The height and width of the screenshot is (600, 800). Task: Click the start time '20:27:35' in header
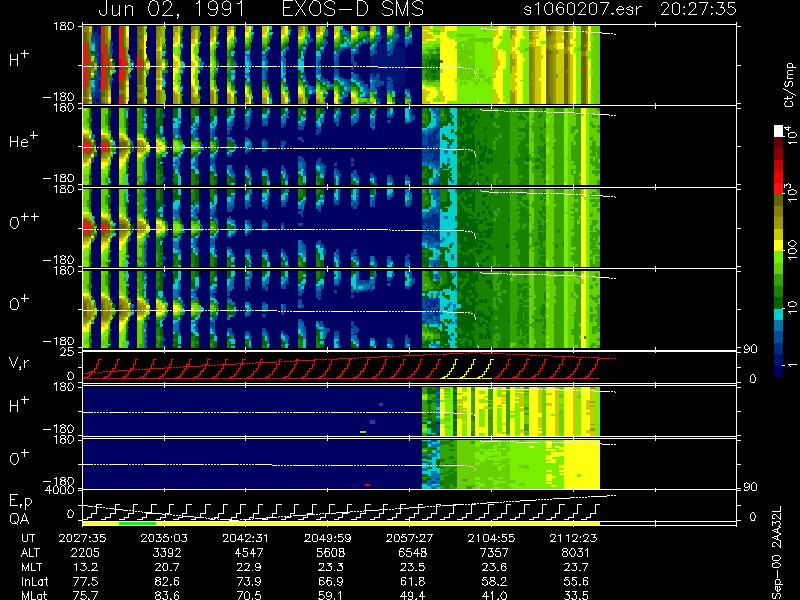click(699, 9)
